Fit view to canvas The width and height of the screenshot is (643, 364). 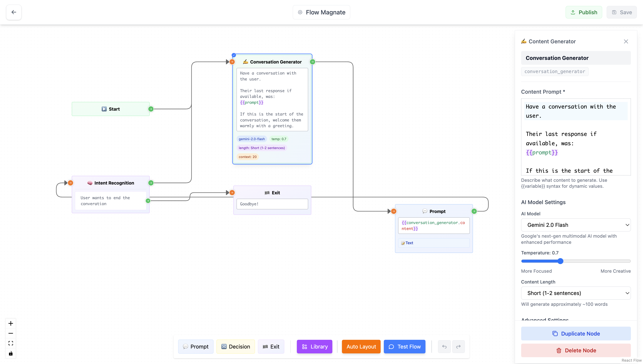pyautogui.click(x=10, y=343)
